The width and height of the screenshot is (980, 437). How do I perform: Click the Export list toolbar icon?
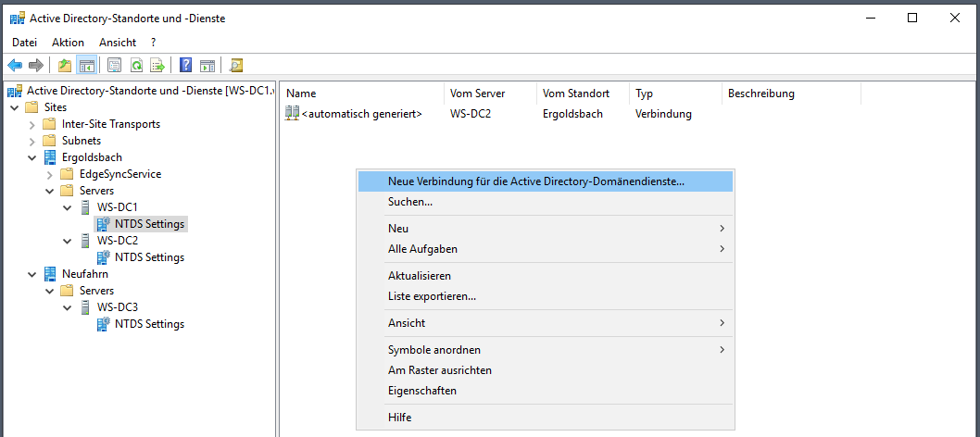point(157,65)
